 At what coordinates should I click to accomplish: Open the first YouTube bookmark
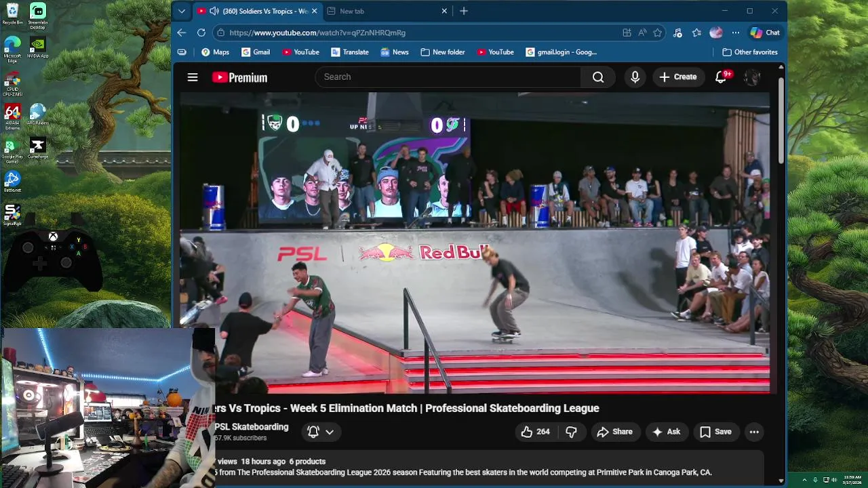300,52
